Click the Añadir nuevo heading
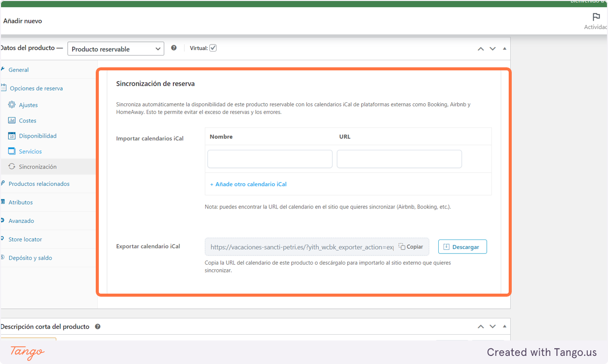608x364 pixels. point(22,21)
